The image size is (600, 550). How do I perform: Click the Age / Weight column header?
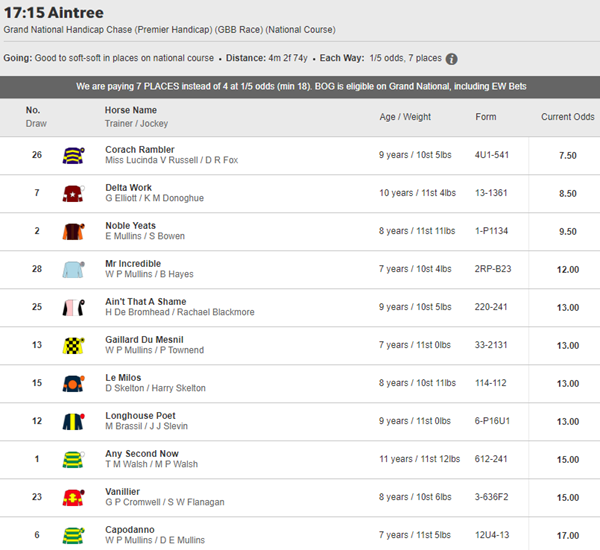pos(405,117)
